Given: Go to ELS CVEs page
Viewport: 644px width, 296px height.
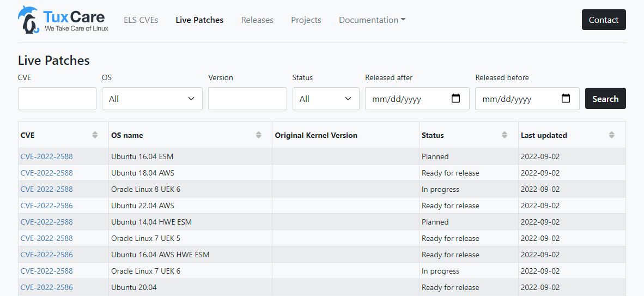Looking at the screenshot, I should [141, 20].
